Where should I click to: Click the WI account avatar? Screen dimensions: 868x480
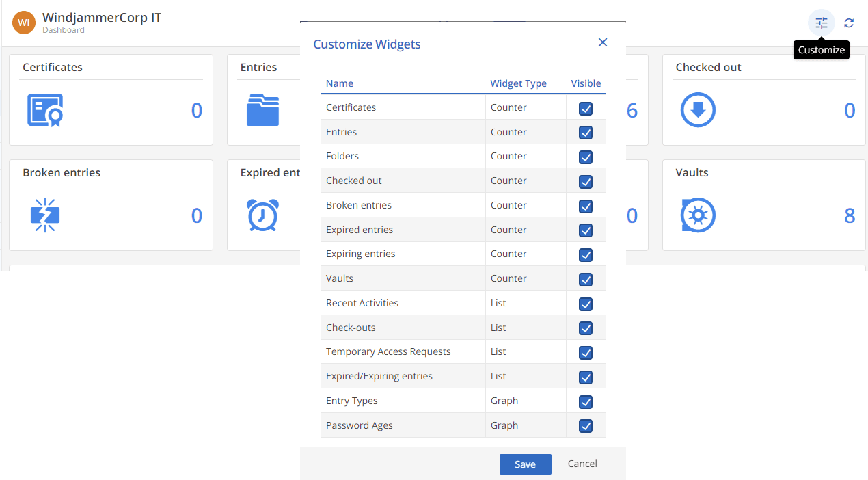(x=24, y=23)
